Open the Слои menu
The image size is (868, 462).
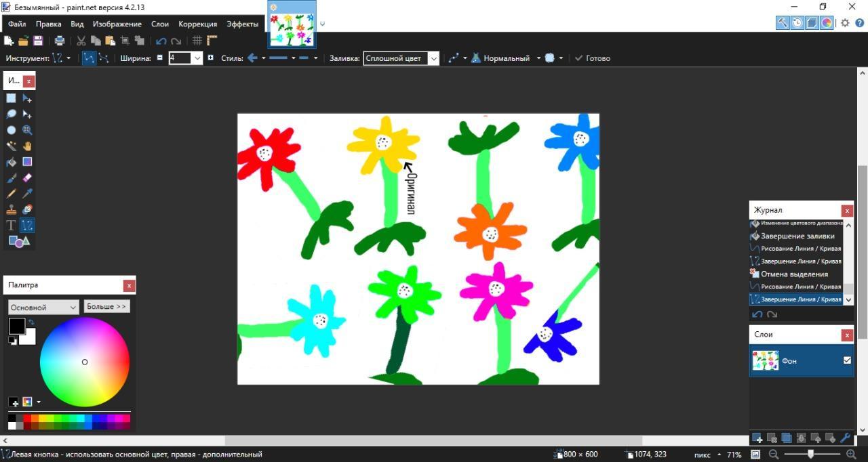160,24
